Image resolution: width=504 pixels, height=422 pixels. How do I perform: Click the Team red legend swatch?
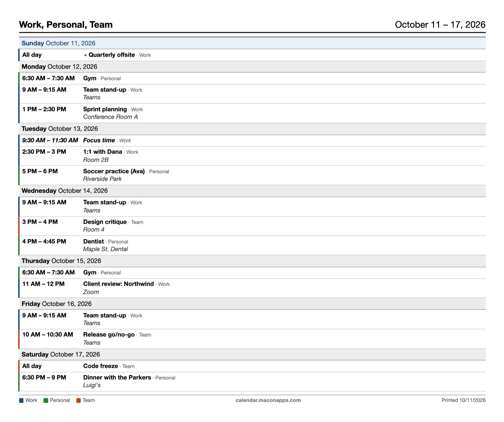click(78, 401)
